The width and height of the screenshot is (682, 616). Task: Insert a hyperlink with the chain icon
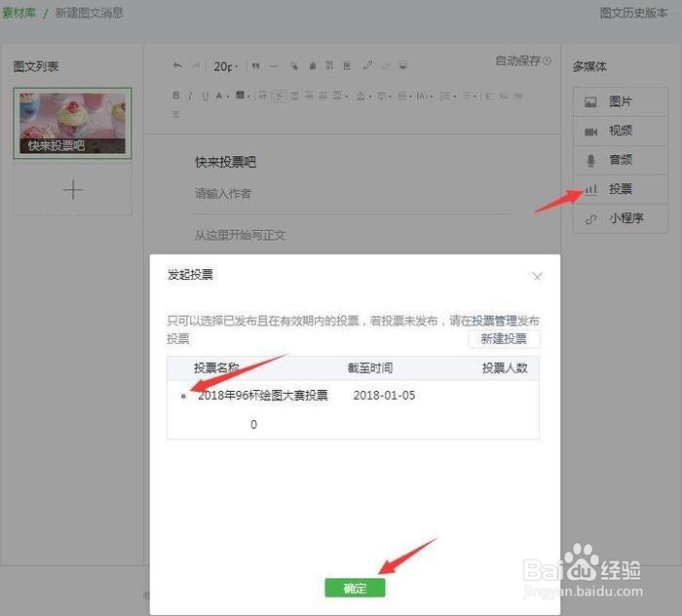click(x=368, y=65)
